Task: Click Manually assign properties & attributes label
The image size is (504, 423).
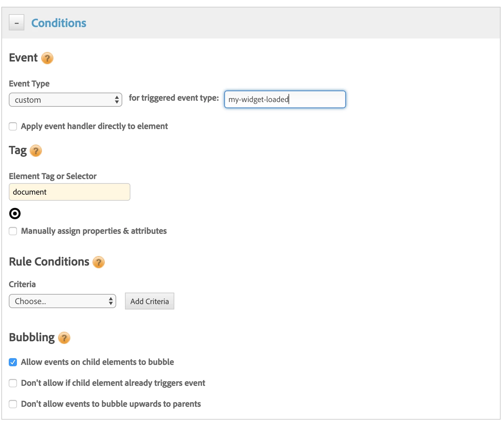Action: pos(94,231)
